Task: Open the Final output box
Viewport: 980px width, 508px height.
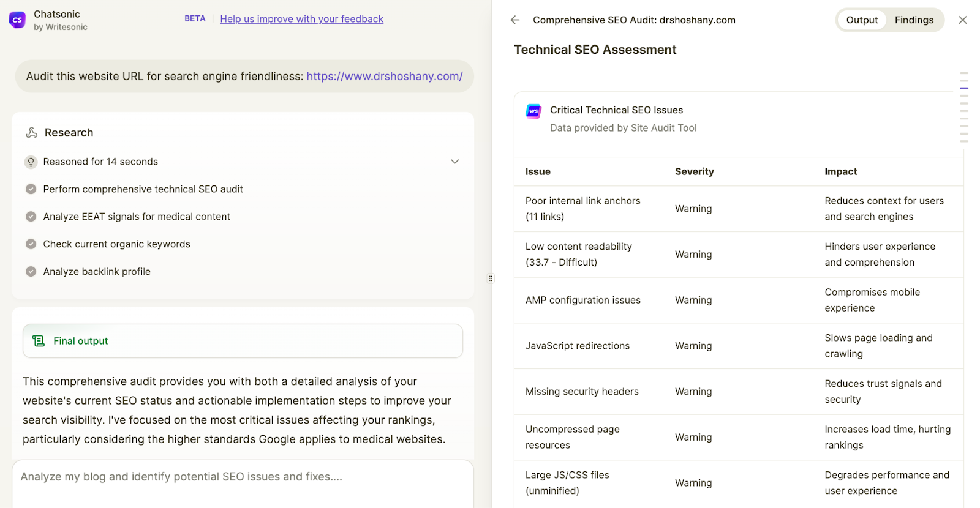Action: pos(243,341)
